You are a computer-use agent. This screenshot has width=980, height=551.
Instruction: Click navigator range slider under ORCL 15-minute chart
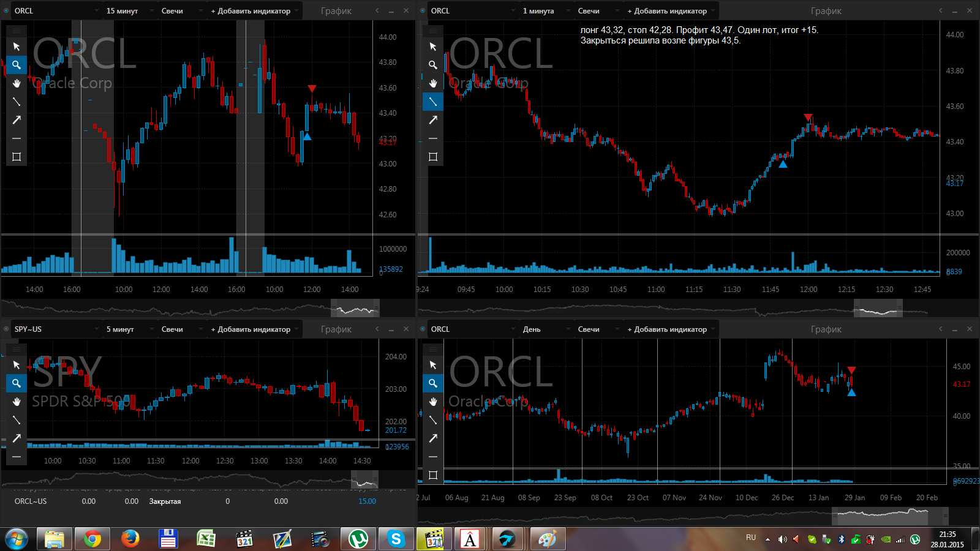pos(355,308)
